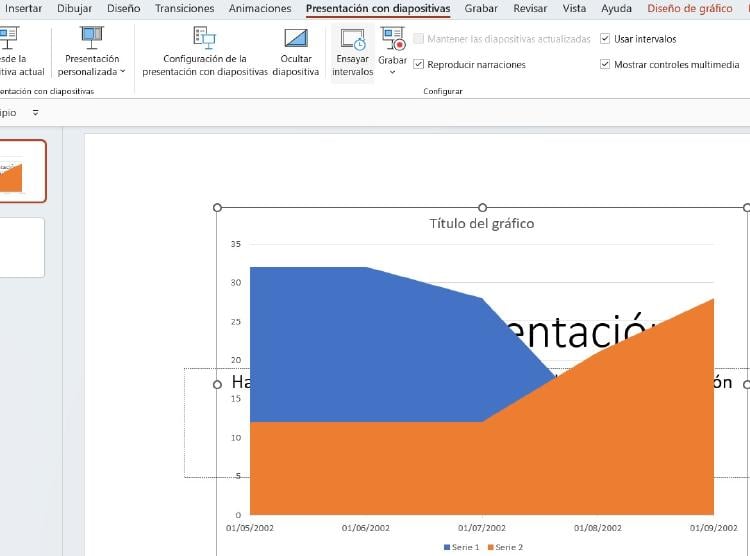Click the Ocultar diapositiva icon

click(x=296, y=39)
